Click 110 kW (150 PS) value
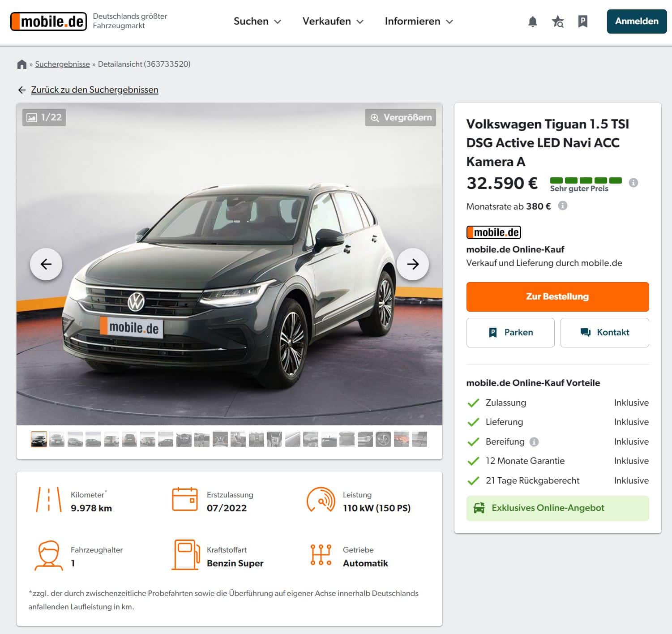 (x=377, y=508)
